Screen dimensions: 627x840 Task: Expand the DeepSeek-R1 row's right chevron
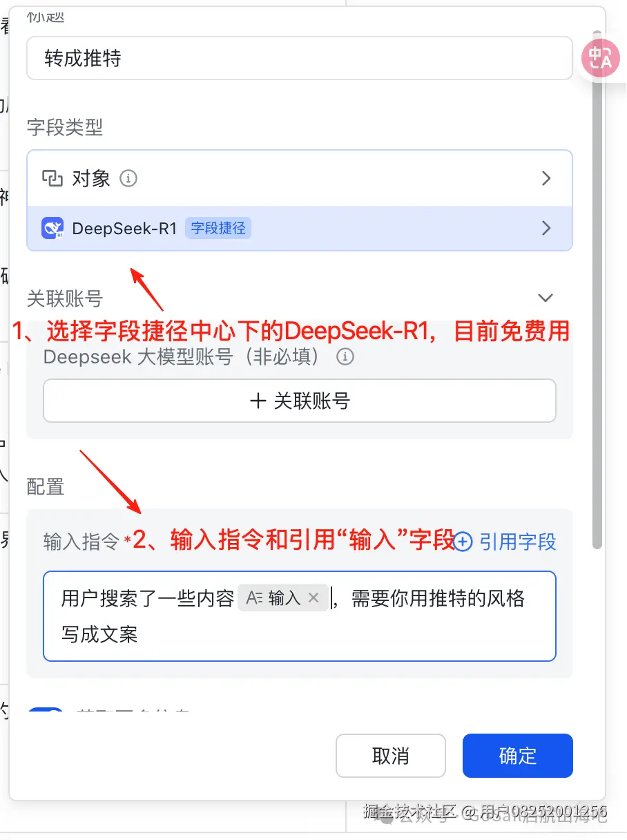(x=546, y=228)
